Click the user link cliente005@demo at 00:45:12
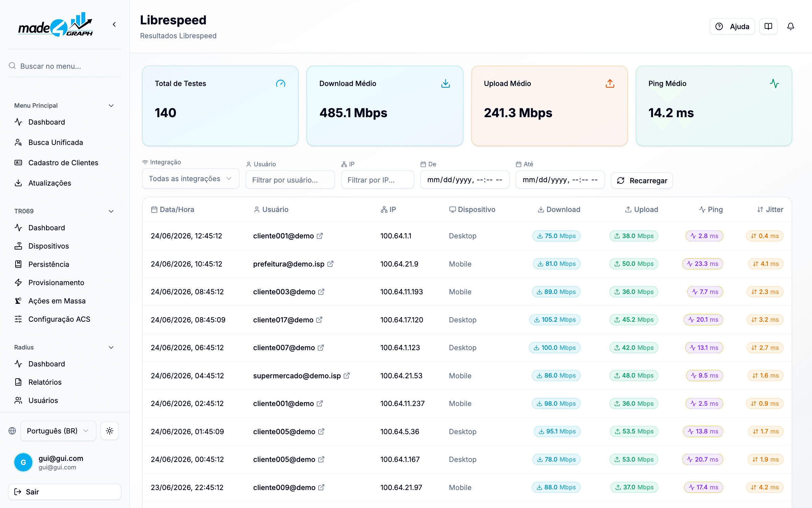 [284, 459]
